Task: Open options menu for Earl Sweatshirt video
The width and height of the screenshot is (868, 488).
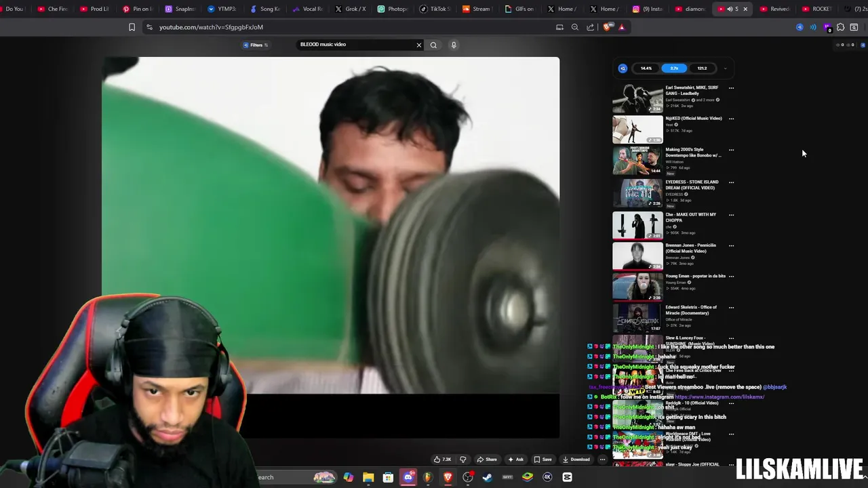Action: pyautogui.click(x=731, y=88)
